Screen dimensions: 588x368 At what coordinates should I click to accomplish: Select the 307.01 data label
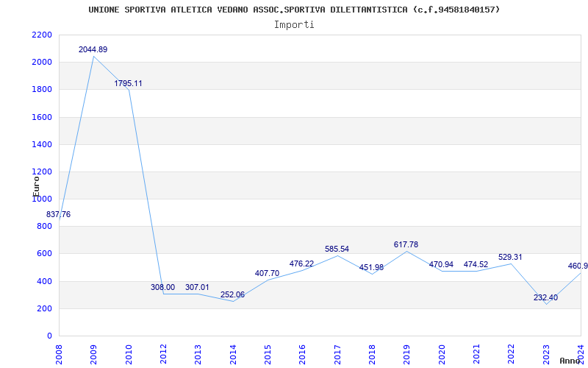tap(197, 287)
